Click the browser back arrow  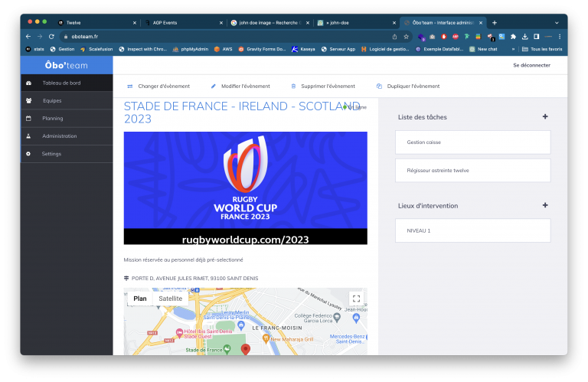point(28,37)
